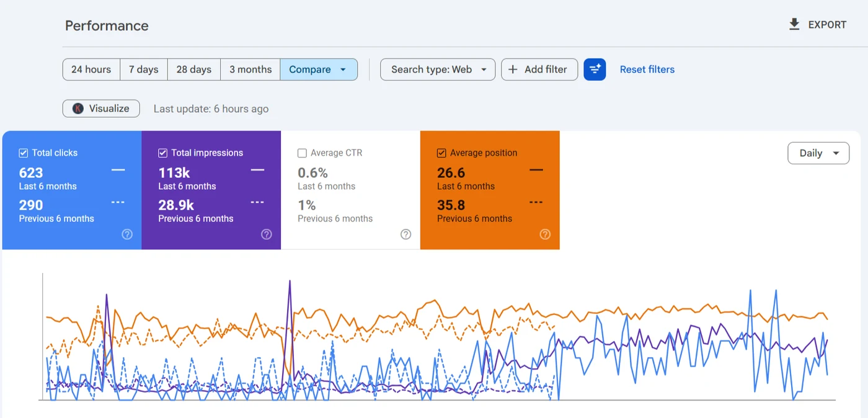Select the 28 days date range
The width and height of the screenshot is (868, 418).
click(194, 69)
